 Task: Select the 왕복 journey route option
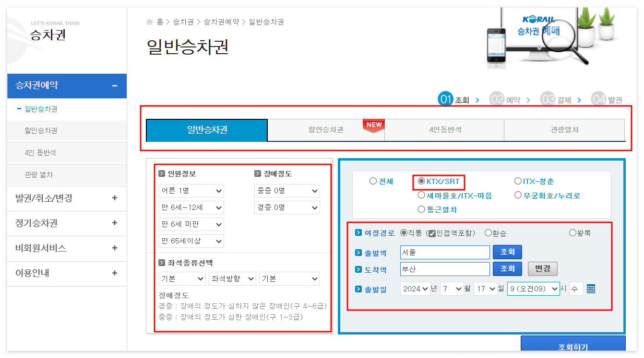572,232
